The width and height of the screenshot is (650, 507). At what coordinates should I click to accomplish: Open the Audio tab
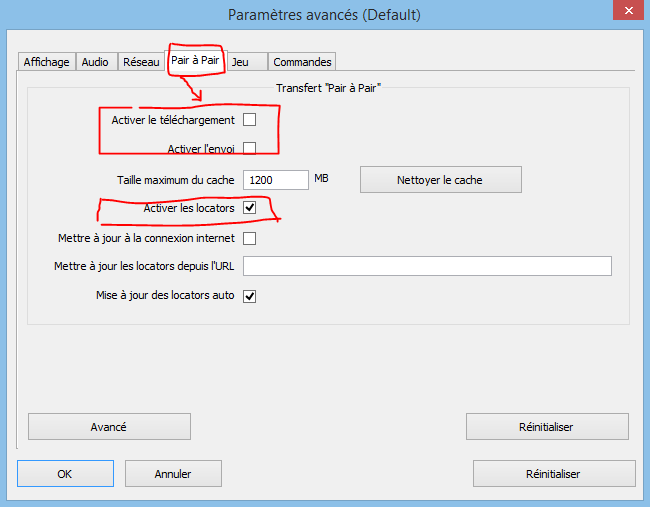(x=96, y=62)
